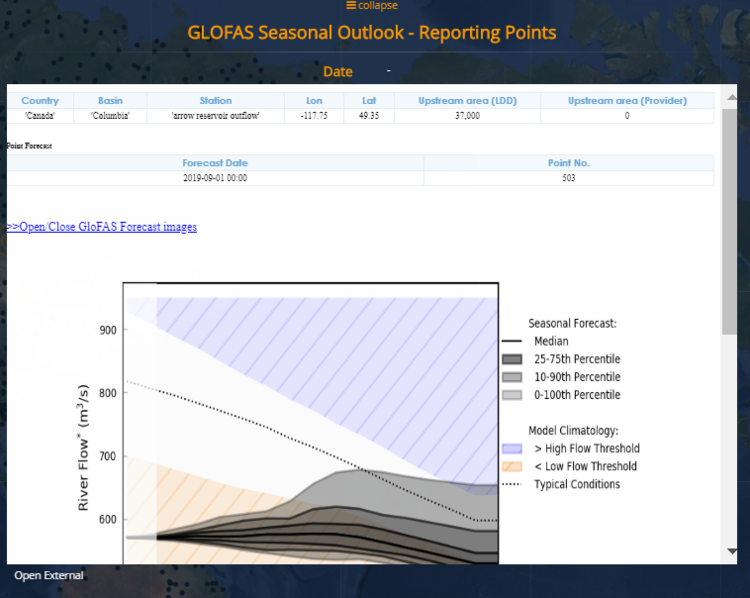Image resolution: width=750 pixels, height=598 pixels.
Task: Select the Country column header
Action: click(x=40, y=100)
